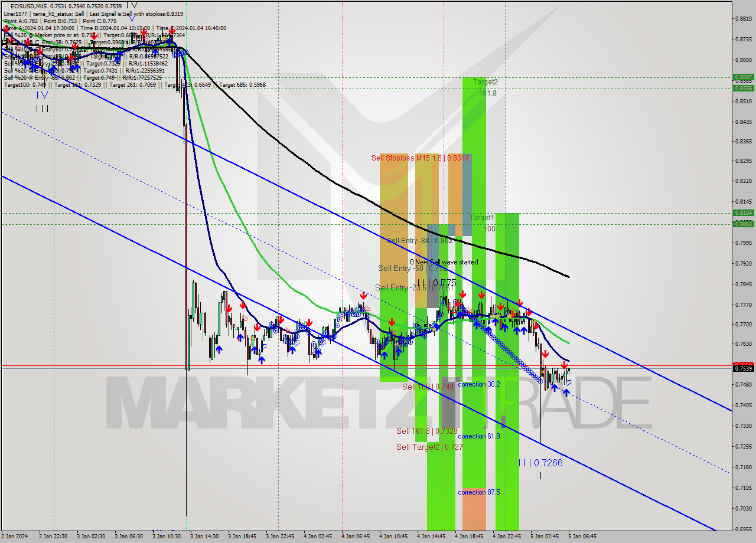Click the '2 Jan 2024' time axis label
Image resolution: width=756 pixels, height=543 pixels.
tap(15, 537)
